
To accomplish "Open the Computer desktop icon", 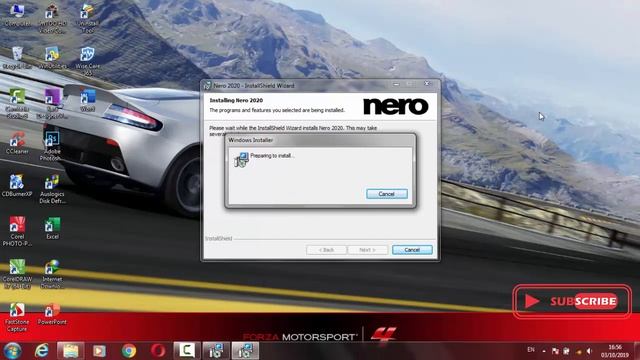I will [17, 14].
